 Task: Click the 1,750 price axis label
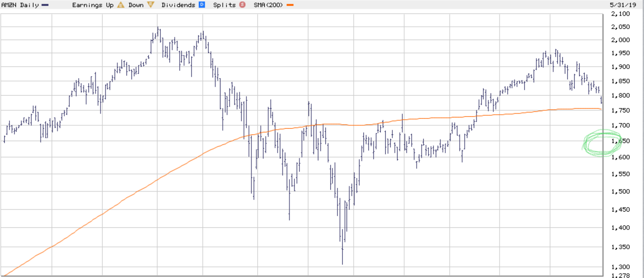pos(621,110)
